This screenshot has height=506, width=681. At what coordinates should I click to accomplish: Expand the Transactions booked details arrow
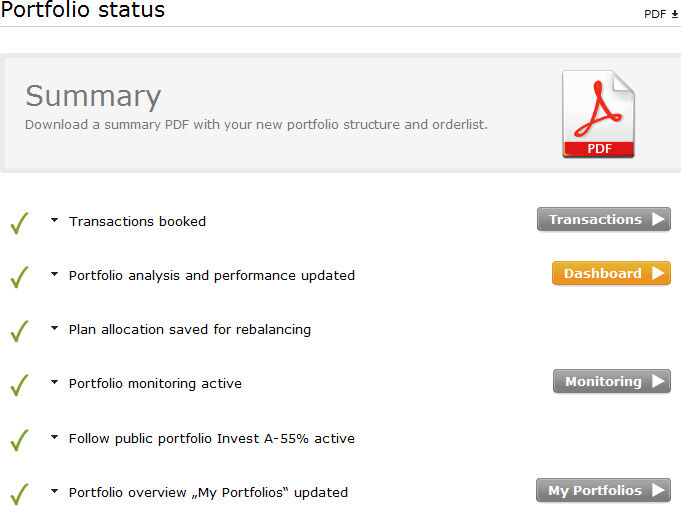point(55,221)
